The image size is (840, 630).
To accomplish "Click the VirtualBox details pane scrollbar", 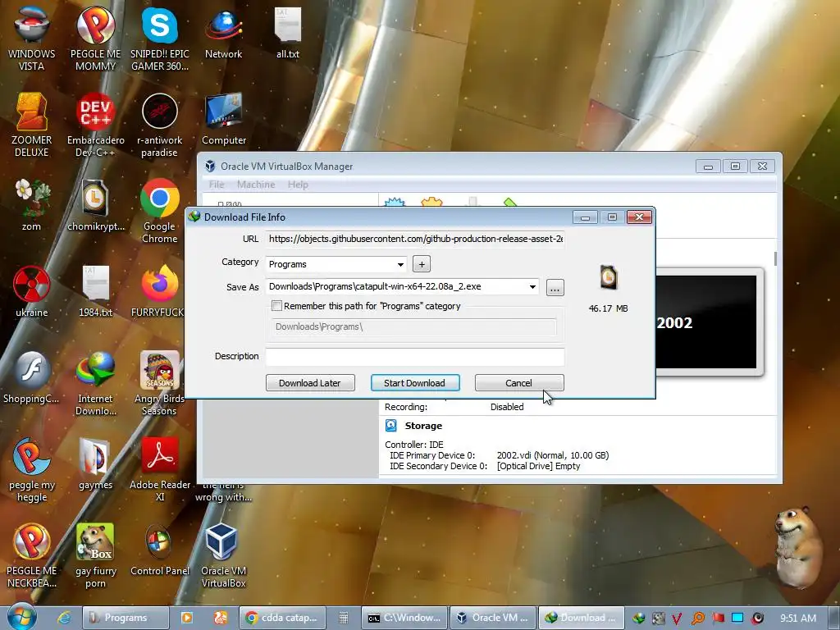I will click(x=775, y=259).
